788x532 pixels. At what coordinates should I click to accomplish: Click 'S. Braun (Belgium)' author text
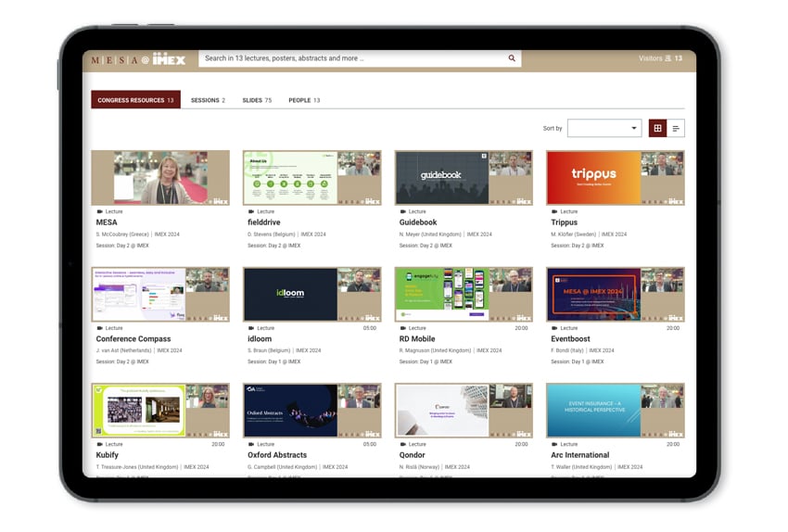[269, 350]
